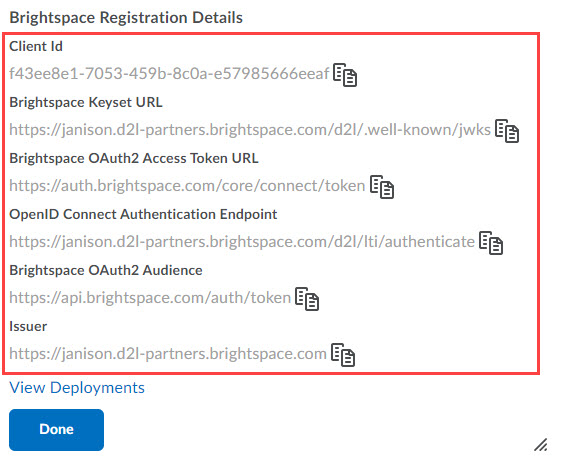Click the Brightspace Keyset URL label
The height and width of the screenshot is (460, 563).
[86, 102]
